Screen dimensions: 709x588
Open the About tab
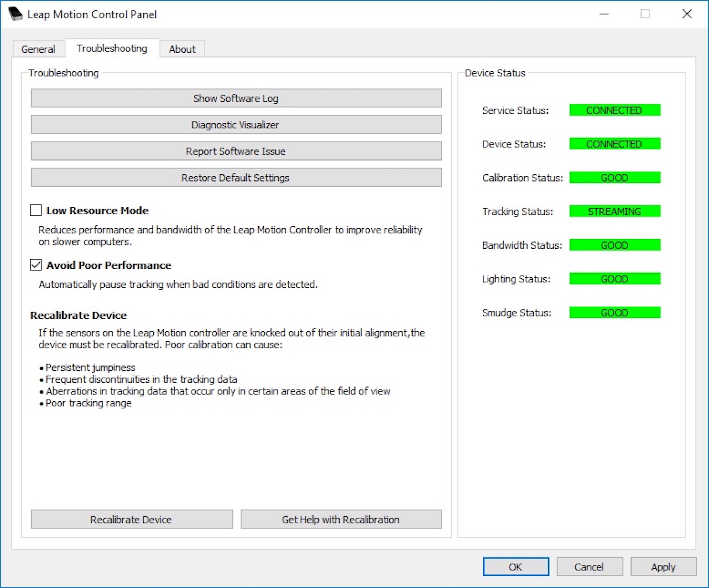pyautogui.click(x=182, y=49)
